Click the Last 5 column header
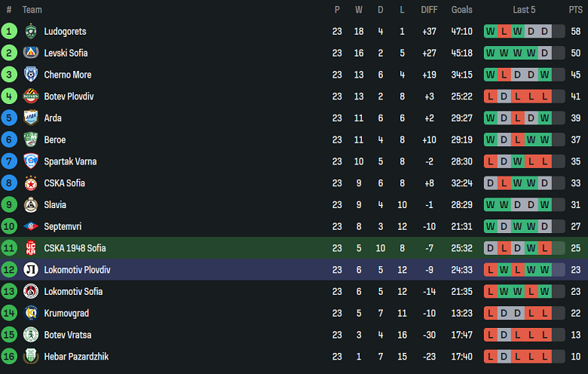Image resolution: width=588 pixels, height=374 pixels. (524, 10)
